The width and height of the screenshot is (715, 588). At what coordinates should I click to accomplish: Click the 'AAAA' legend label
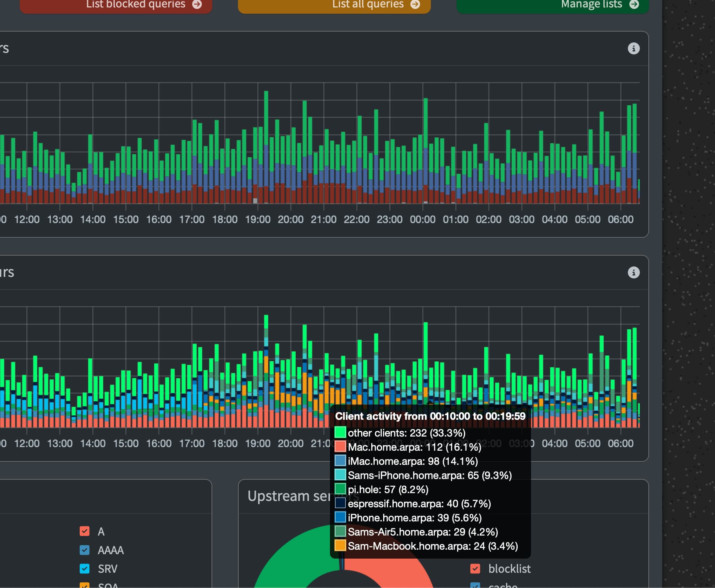[x=111, y=550]
